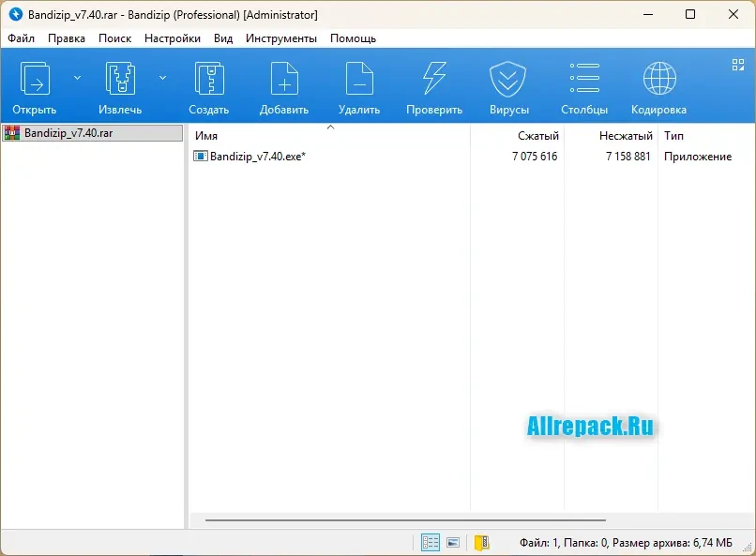Click the horizontal scrollbar under file list
The width and height of the screenshot is (756, 556).
tap(405, 520)
